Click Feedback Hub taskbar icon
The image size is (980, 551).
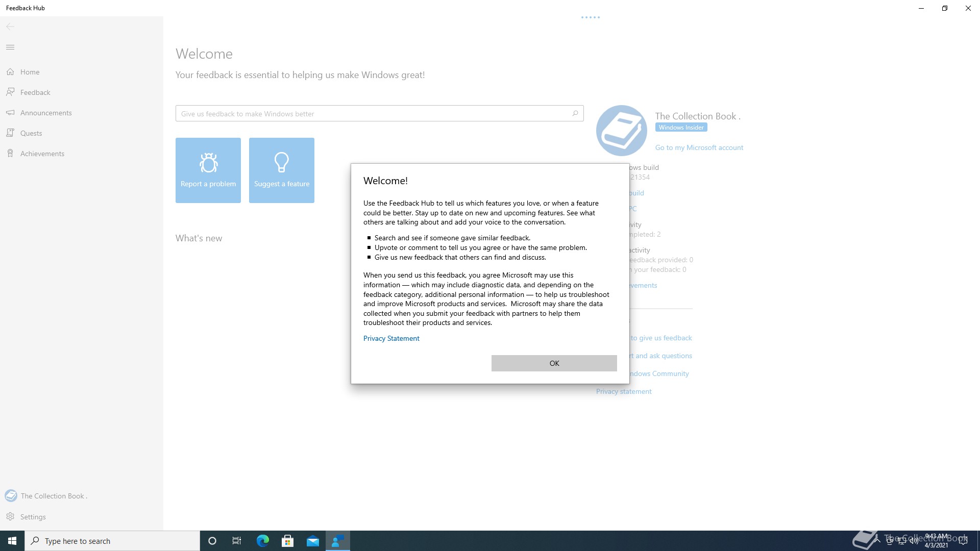coord(338,541)
